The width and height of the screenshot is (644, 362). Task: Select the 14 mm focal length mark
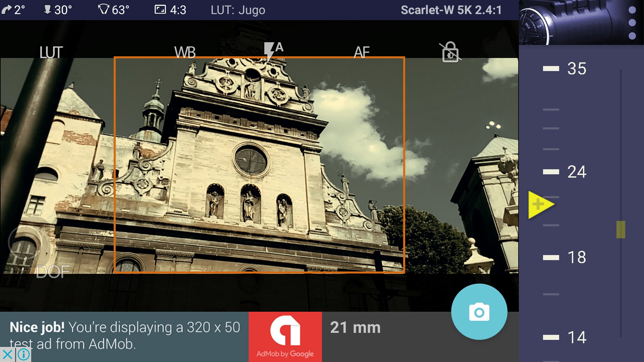tap(577, 337)
